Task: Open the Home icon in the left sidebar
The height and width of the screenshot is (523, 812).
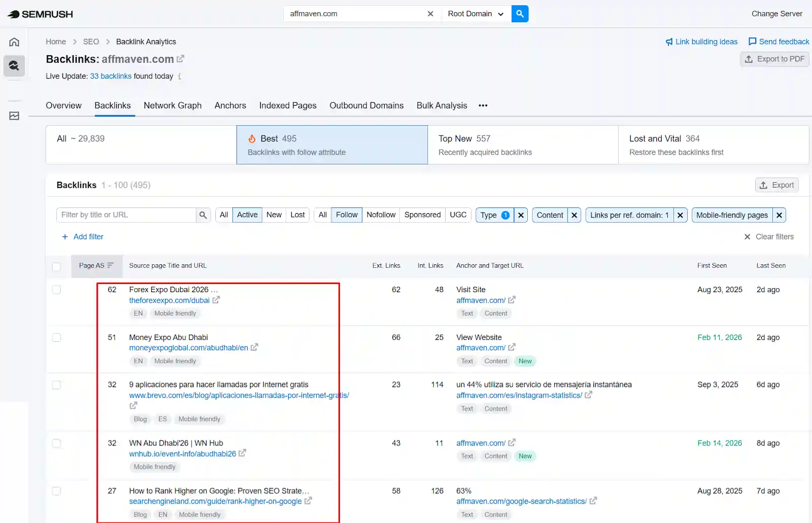Action: coord(14,42)
